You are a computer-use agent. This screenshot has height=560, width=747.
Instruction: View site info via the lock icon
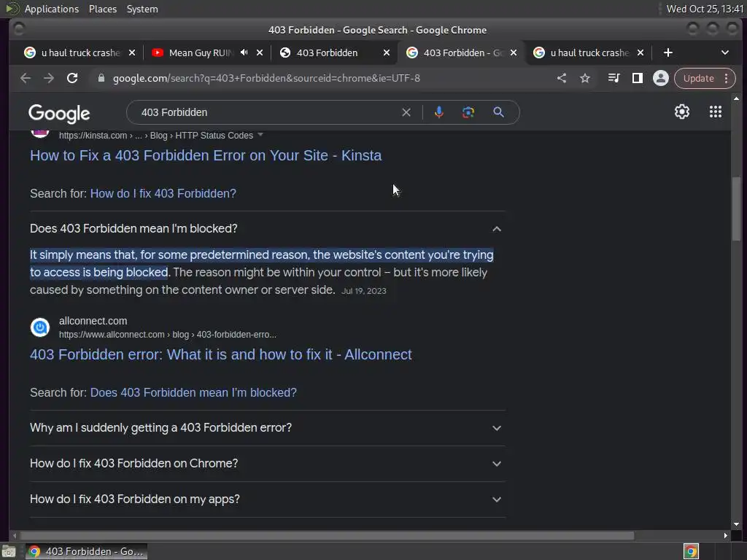[x=101, y=78]
